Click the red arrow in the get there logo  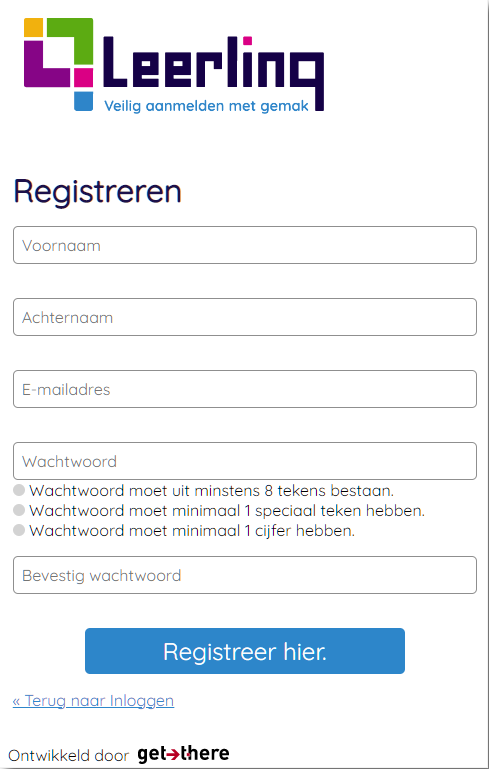173,754
